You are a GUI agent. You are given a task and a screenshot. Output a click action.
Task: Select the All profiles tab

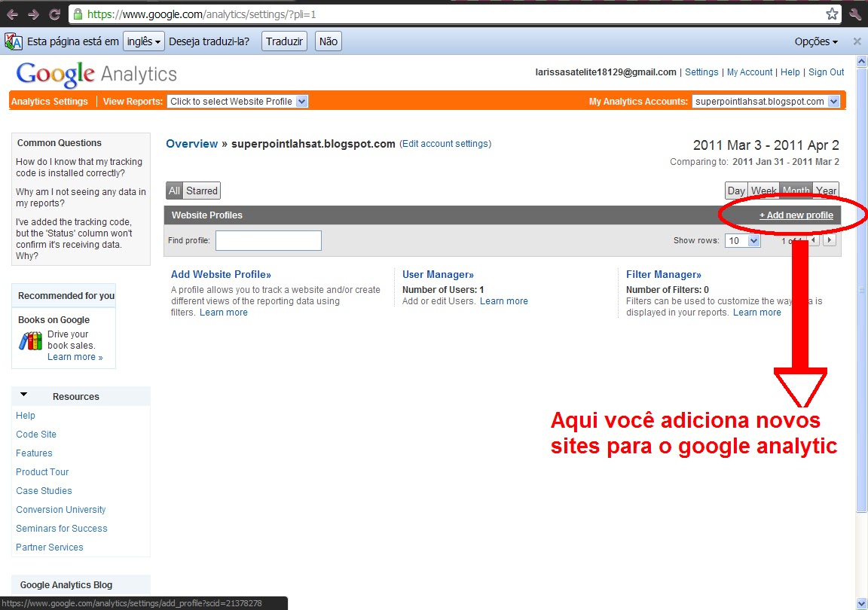(174, 191)
